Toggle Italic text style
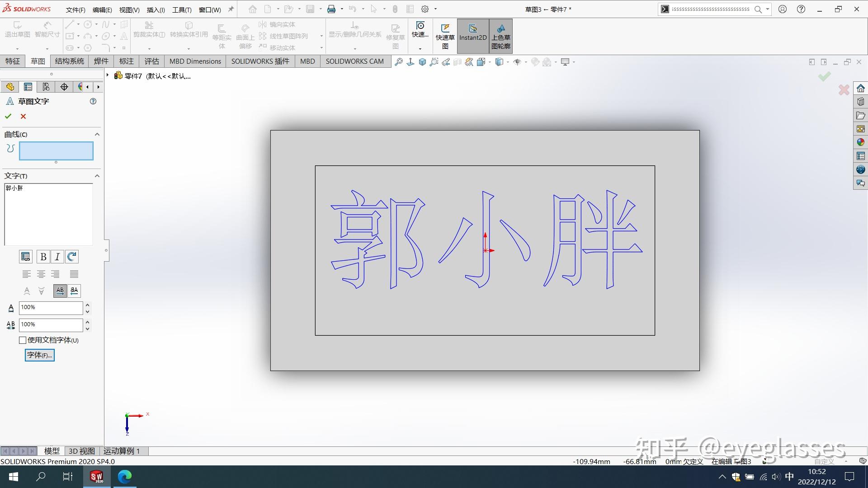The height and width of the screenshot is (488, 868). pos(57,257)
